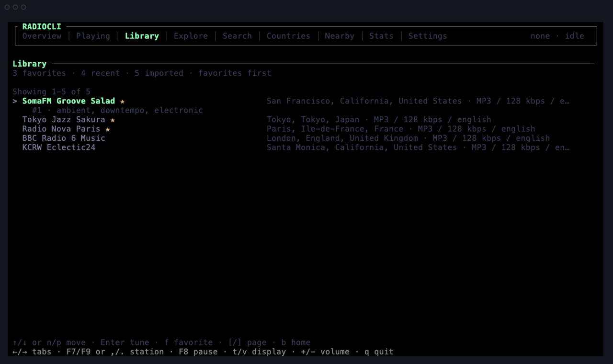This screenshot has width=613, height=364.
Task: Click the Tokyo, Tokyo, Japan details
Action: coord(379,120)
